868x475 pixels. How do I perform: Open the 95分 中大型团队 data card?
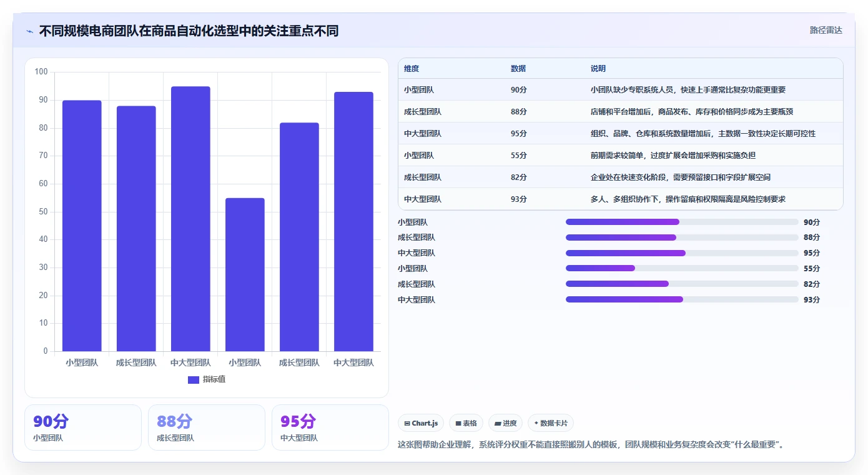tap(330, 427)
